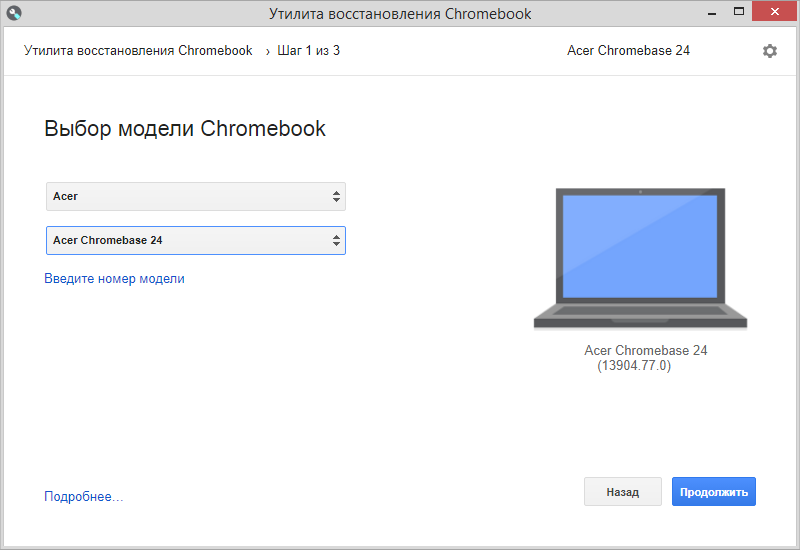The height and width of the screenshot is (550, 800).
Task: Close the recovery utility window
Action: pyautogui.click(x=774, y=11)
